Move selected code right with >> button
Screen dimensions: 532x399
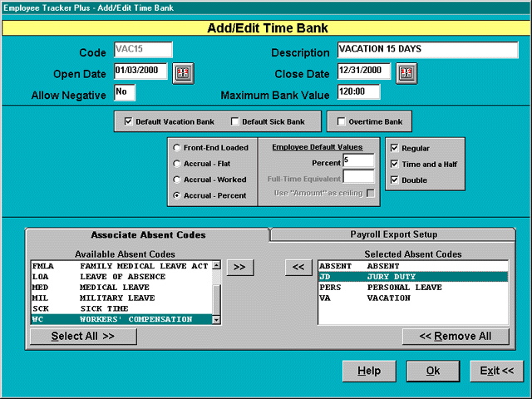click(239, 267)
